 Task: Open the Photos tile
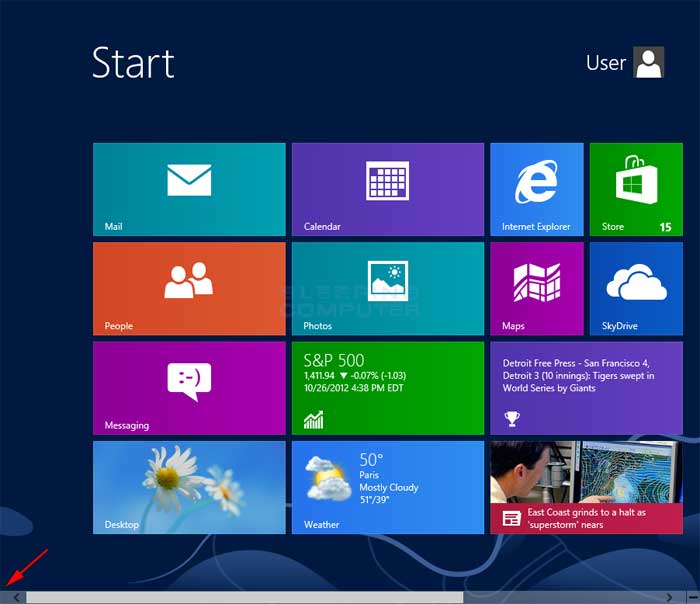tap(388, 289)
